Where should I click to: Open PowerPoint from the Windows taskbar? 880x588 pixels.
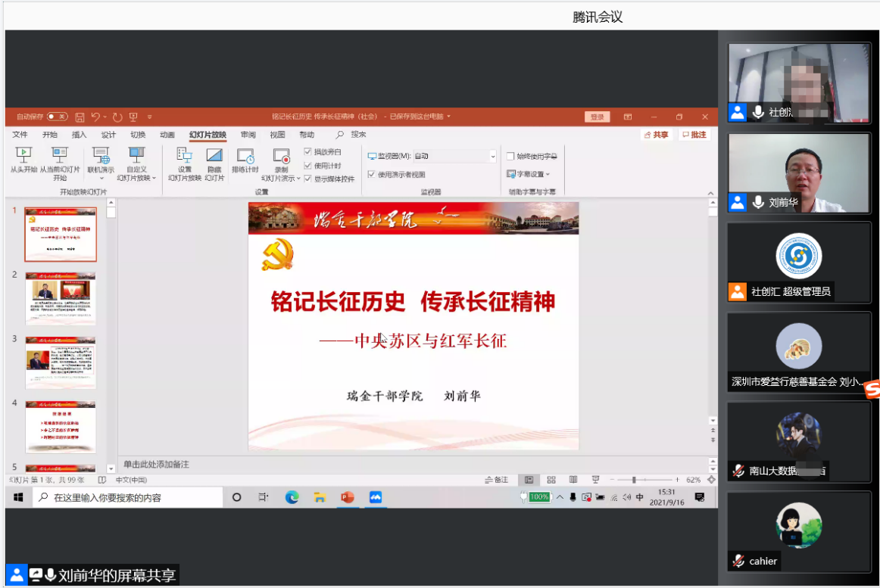coord(348,497)
